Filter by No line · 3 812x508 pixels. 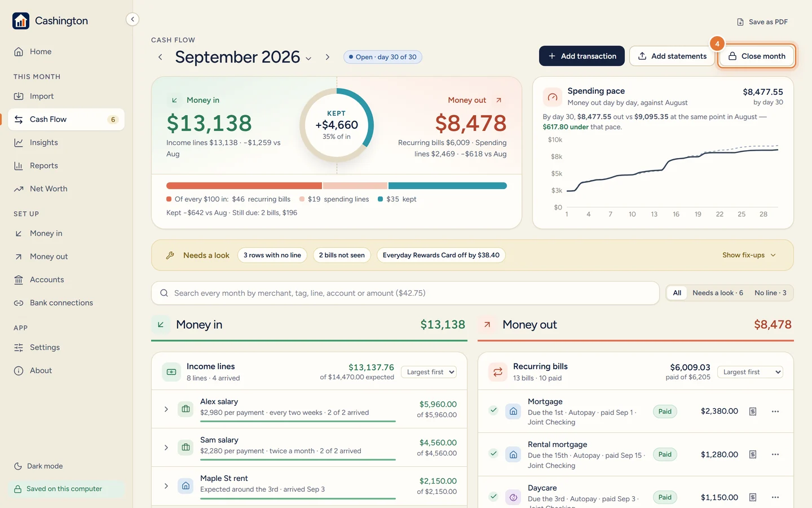point(770,293)
